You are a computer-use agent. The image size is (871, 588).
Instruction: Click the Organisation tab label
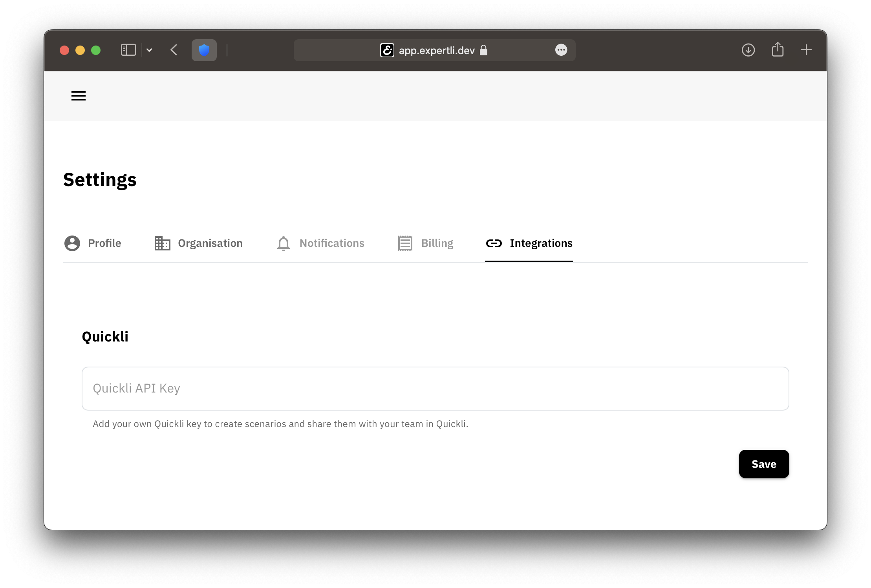pyautogui.click(x=209, y=243)
